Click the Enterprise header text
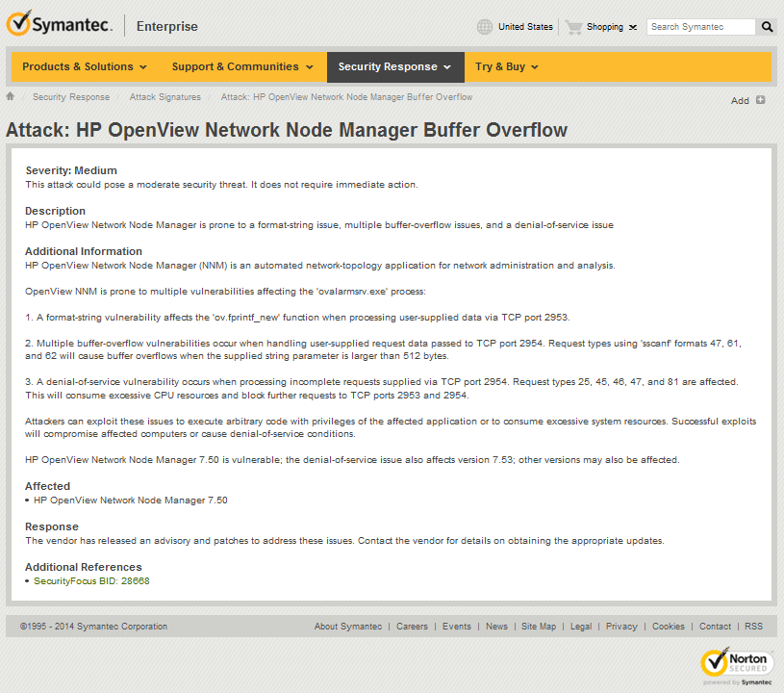This screenshot has height=693, width=784. click(x=167, y=27)
